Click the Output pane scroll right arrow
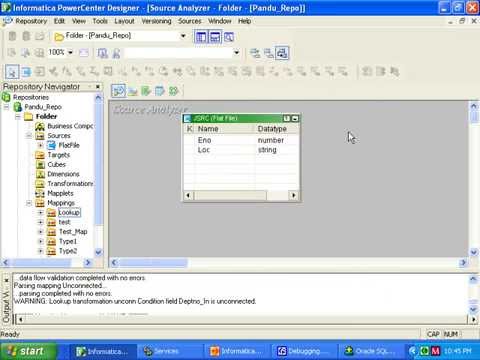Image resolution: width=480 pixels, height=360 pixels. [474, 319]
